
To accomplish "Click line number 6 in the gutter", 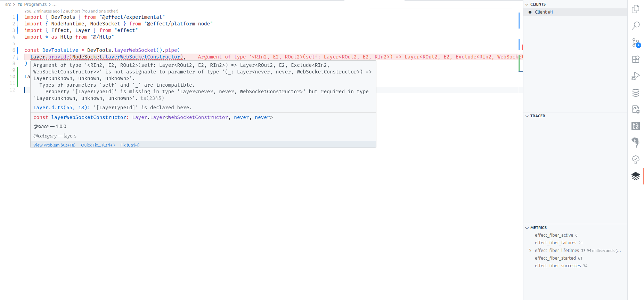I will [14, 50].
